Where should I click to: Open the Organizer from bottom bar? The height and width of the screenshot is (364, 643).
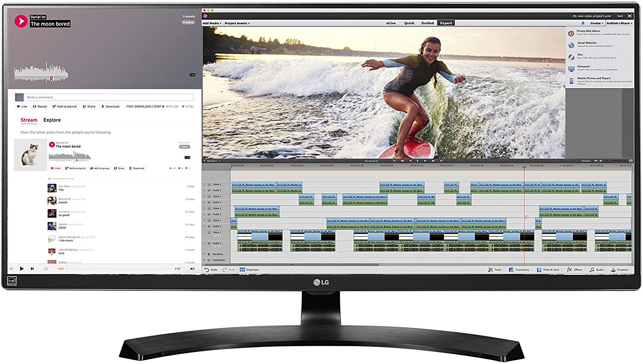[x=249, y=270]
